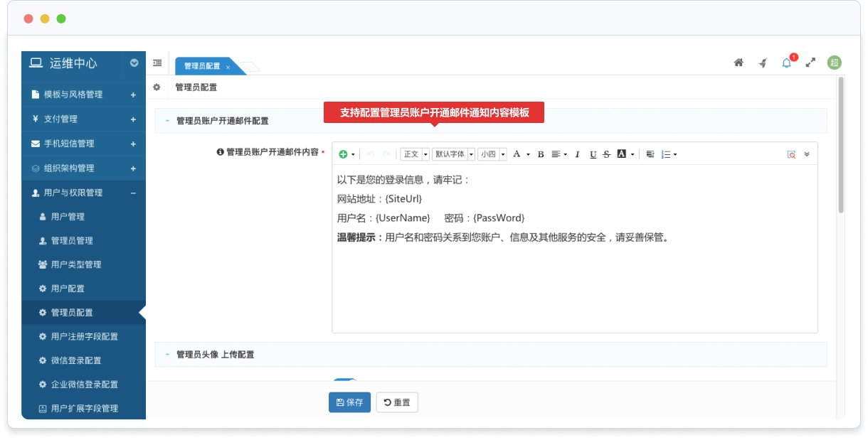Toggle bold formatting in editor toolbar
Screen dimensions: 868x440
540,154
